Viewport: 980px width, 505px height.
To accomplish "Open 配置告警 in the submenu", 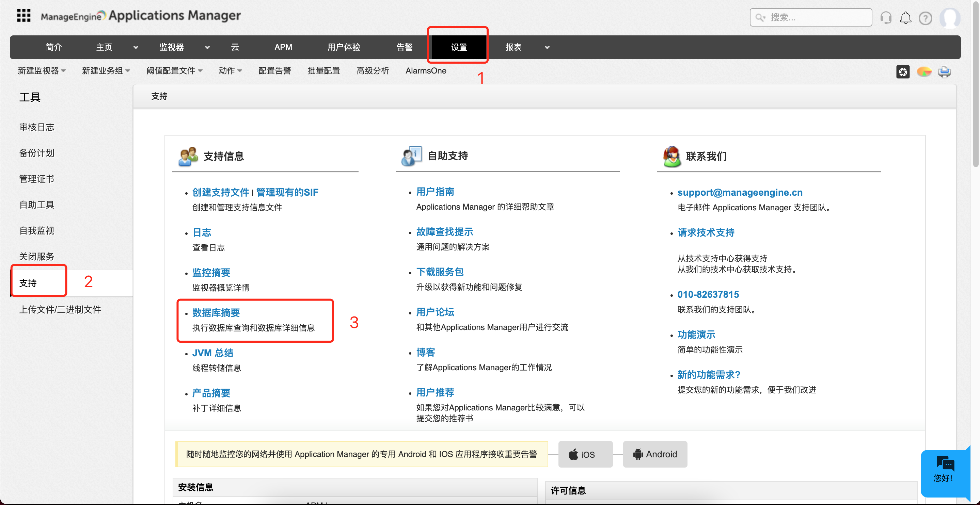I will 275,71.
